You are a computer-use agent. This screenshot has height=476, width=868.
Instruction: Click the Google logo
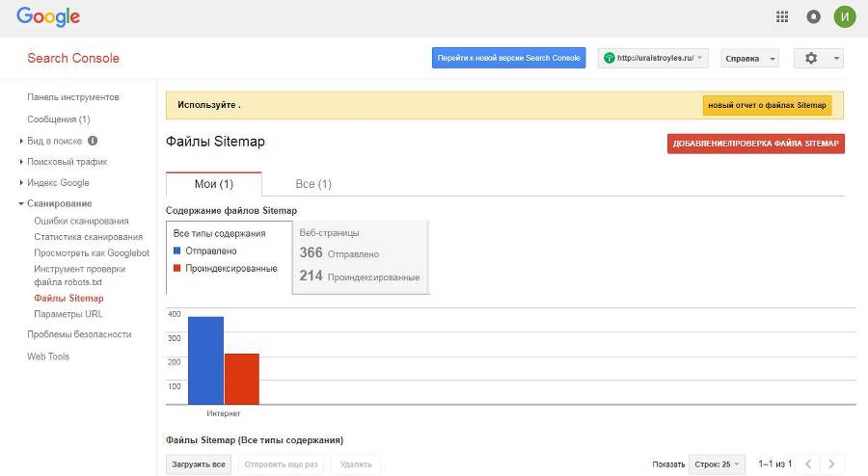(x=48, y=16)
